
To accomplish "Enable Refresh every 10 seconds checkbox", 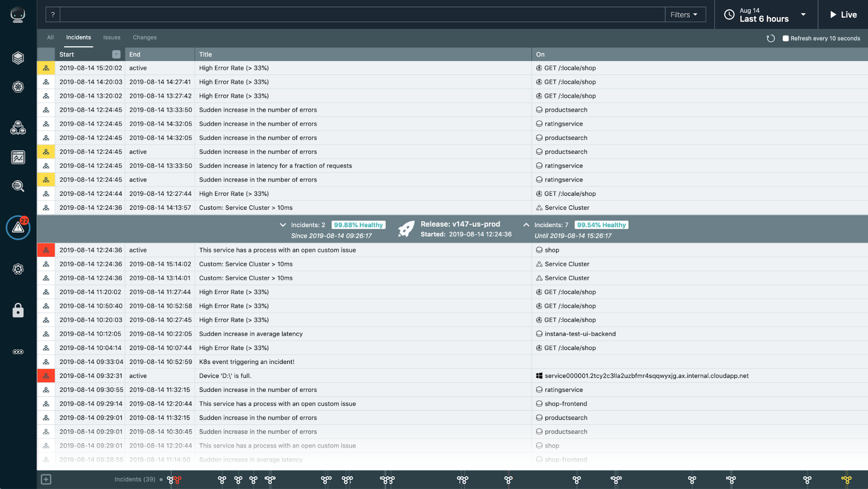I will pos(785,39).
